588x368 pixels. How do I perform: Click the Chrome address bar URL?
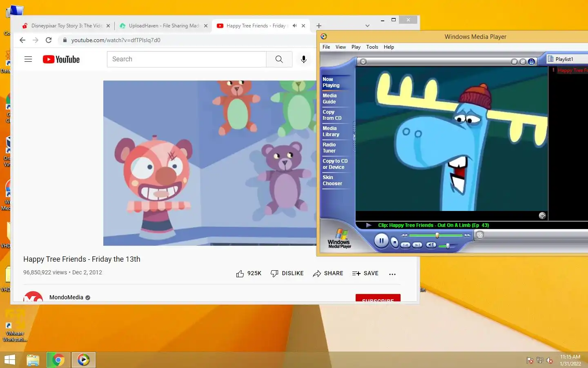[116, 40]
